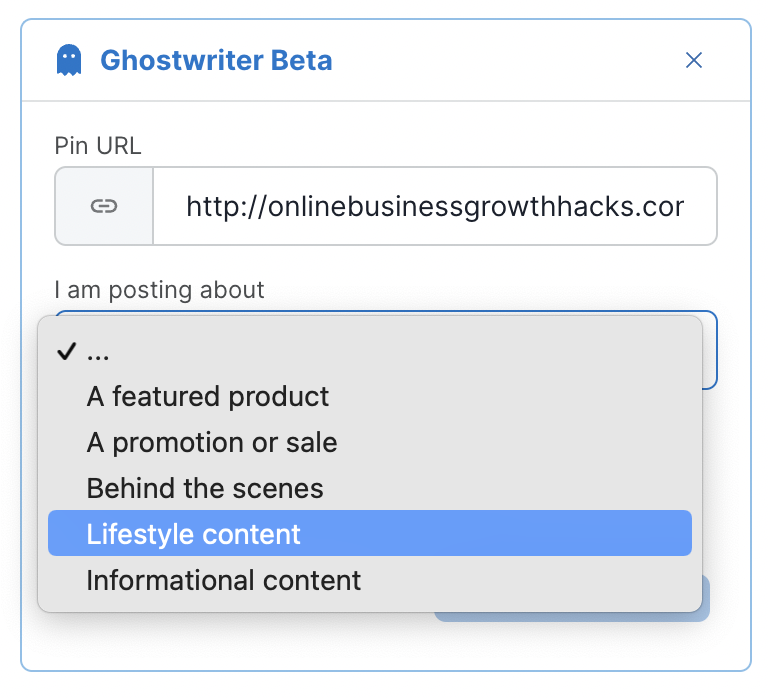This screenshot has width=768, height=698.
Task: Click the Ghostwriter ghost icon
Action: point(69,60)
